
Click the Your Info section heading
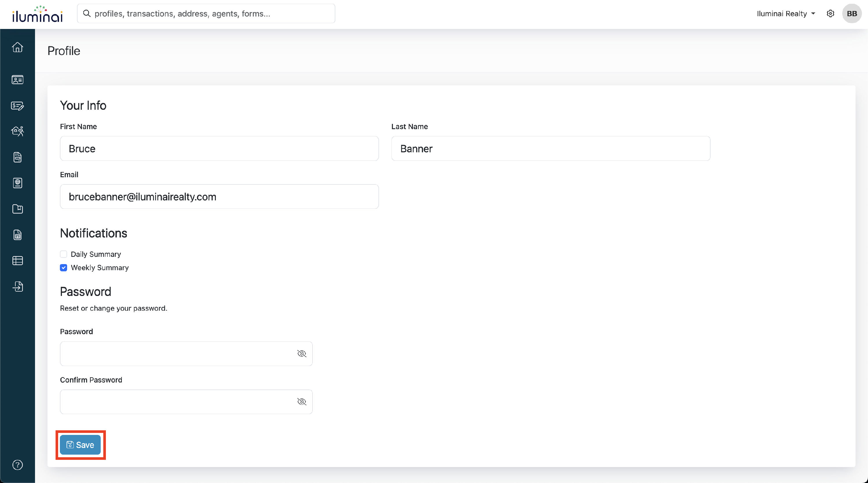[x=83, y=106]
